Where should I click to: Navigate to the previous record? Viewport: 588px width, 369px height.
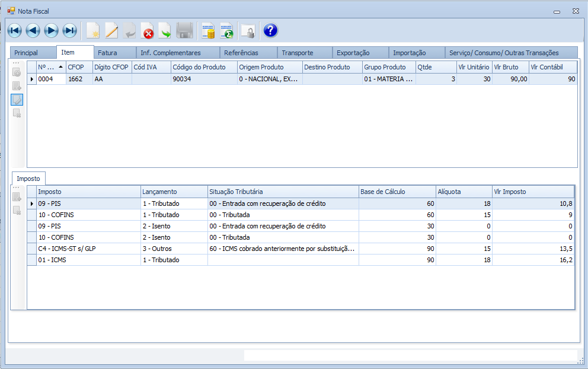[x=33, y=30]
